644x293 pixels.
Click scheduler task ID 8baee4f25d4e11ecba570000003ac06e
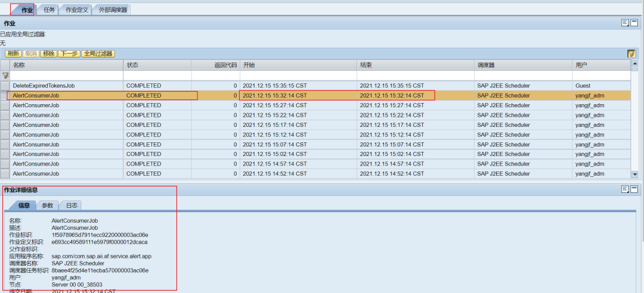tap(100, 270)
